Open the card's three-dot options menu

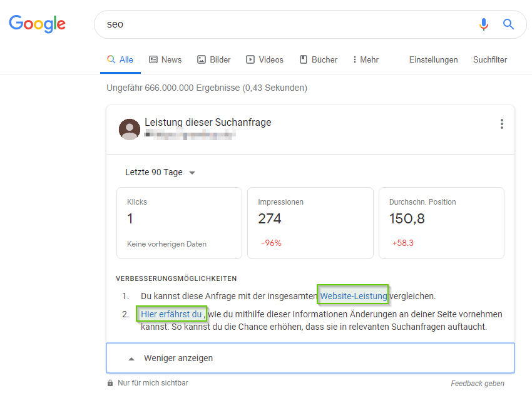501,124
